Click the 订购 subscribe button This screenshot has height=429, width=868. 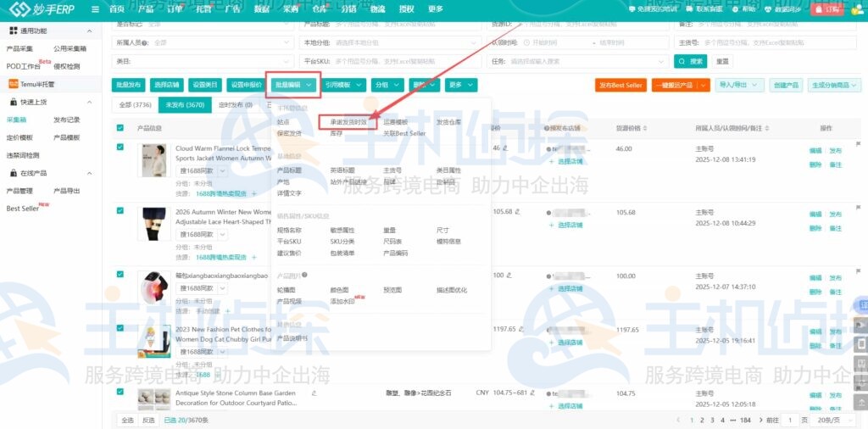click(x=827, y=9)
